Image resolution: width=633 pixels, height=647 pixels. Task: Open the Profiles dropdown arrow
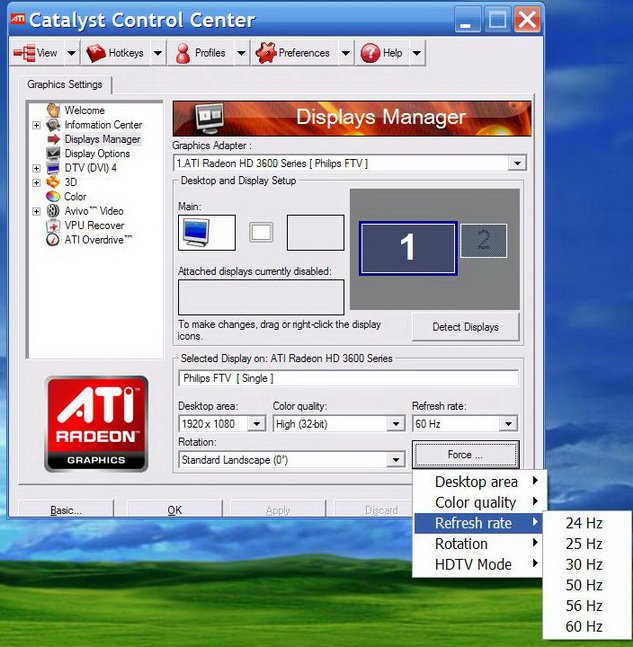(241, 53)
